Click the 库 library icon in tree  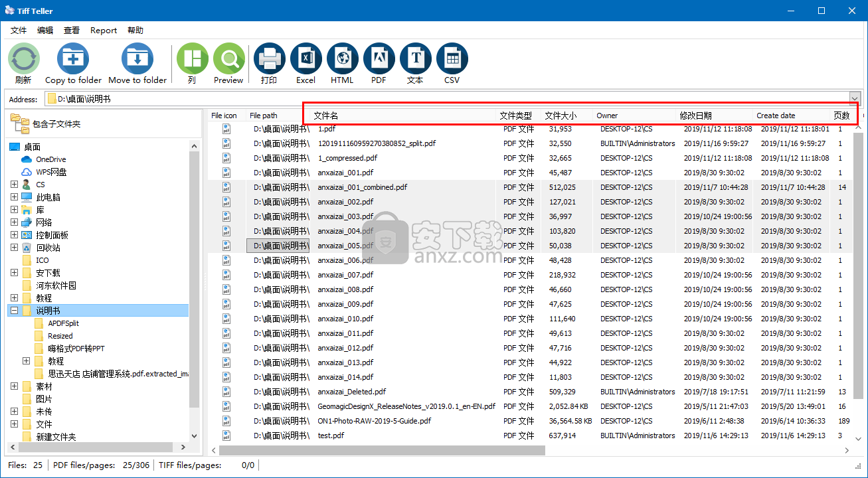[27, 210]
